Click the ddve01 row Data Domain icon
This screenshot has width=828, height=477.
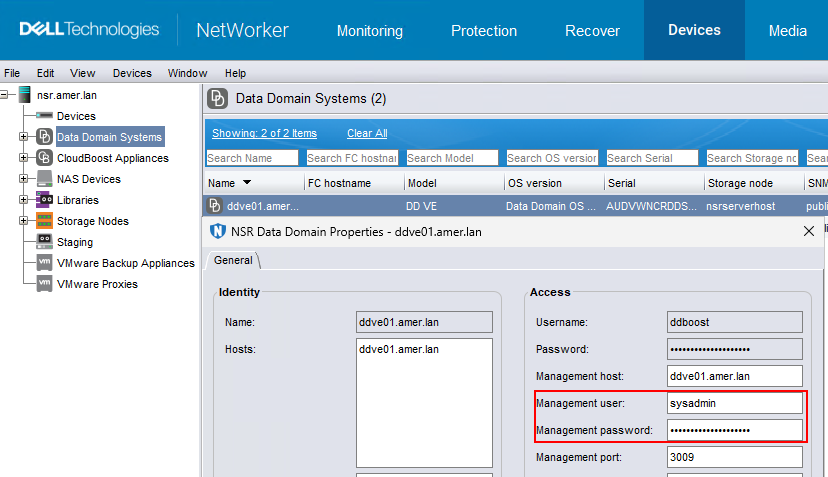(x=214, y=205)
